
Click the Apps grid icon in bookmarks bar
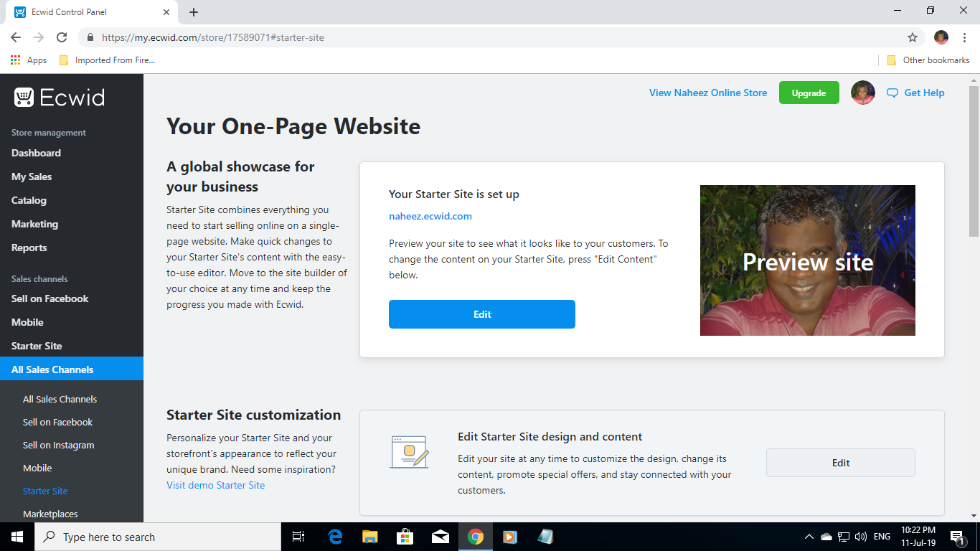(x=16, y=60)
